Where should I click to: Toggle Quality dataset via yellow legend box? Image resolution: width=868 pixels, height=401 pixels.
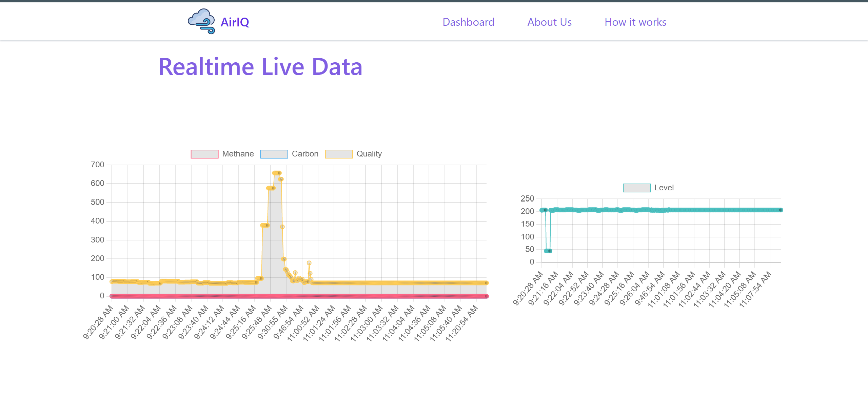(x=339, y=154)
